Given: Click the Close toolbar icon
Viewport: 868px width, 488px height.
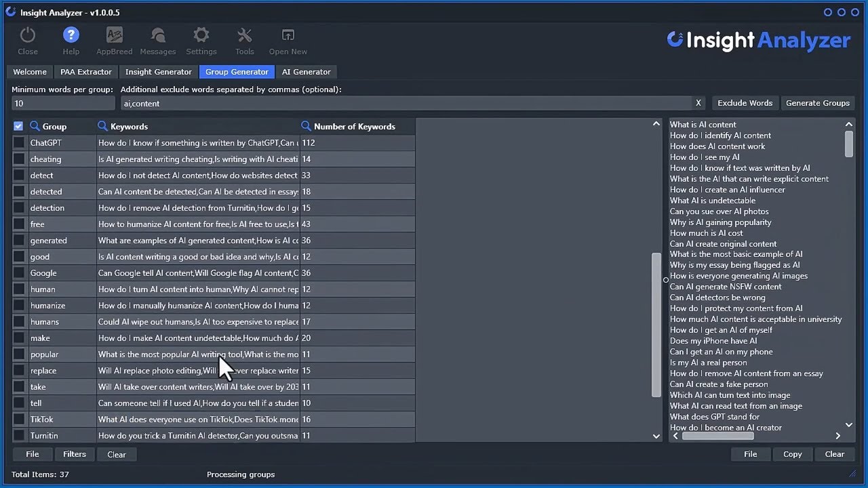Looking at the screenshot, I should click(x=28, y=41).
